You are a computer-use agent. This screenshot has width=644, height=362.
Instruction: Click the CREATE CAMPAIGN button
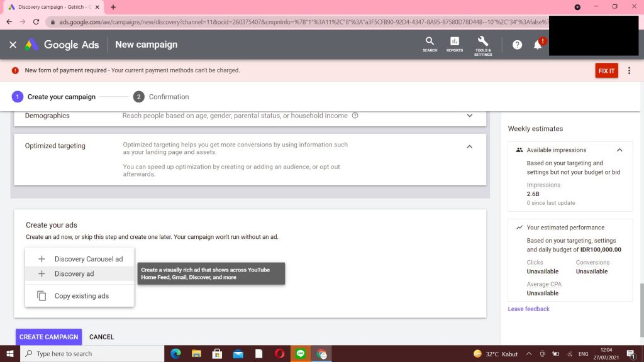tap(48, 337)
